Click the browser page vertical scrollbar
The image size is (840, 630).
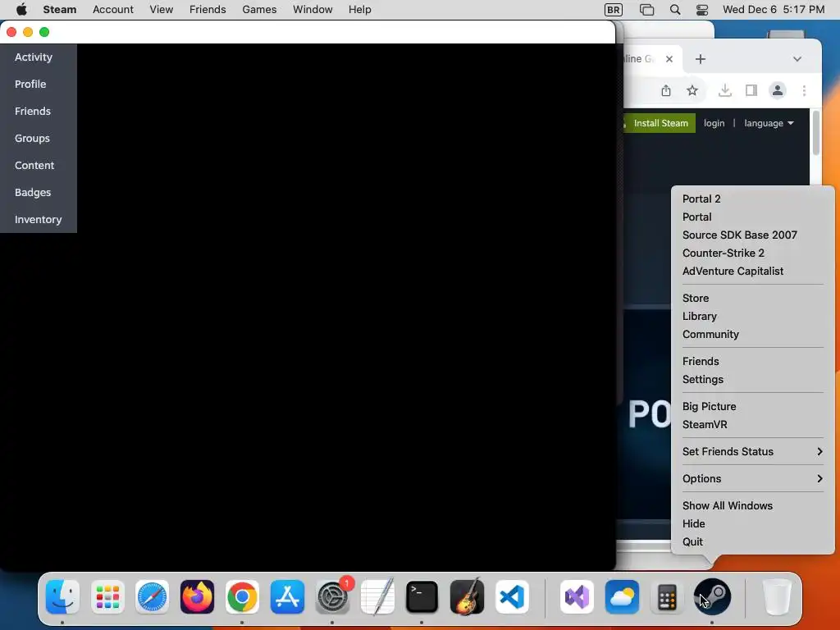[x=816, y=133]
